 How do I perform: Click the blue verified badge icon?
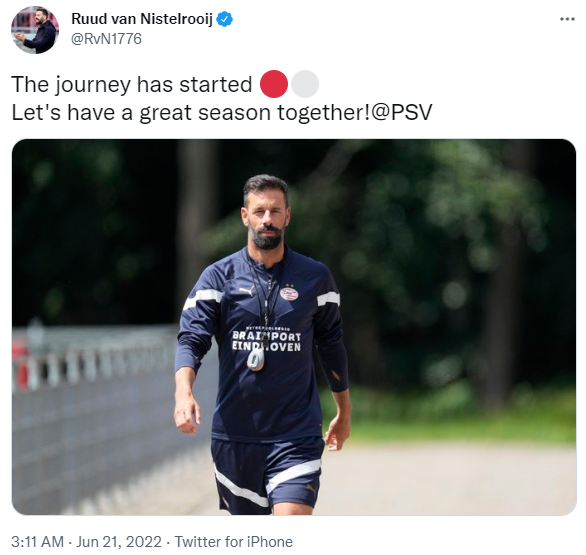pos(225,19)
